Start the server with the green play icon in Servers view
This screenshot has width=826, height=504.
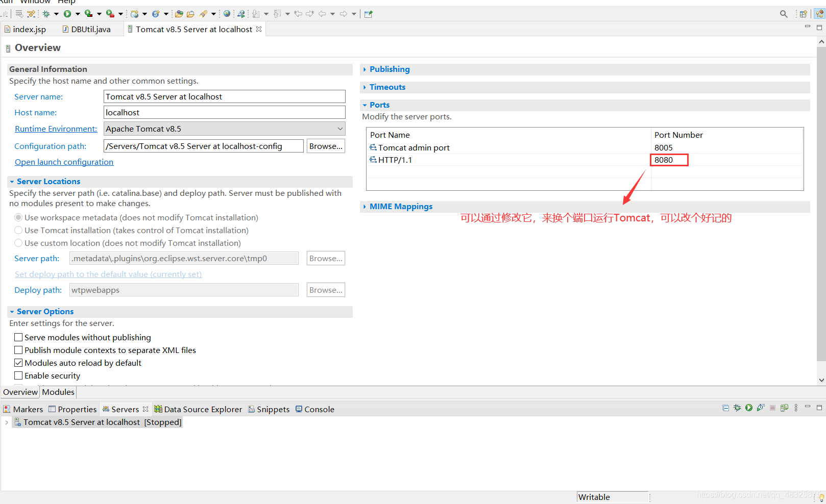pos(749,408)
